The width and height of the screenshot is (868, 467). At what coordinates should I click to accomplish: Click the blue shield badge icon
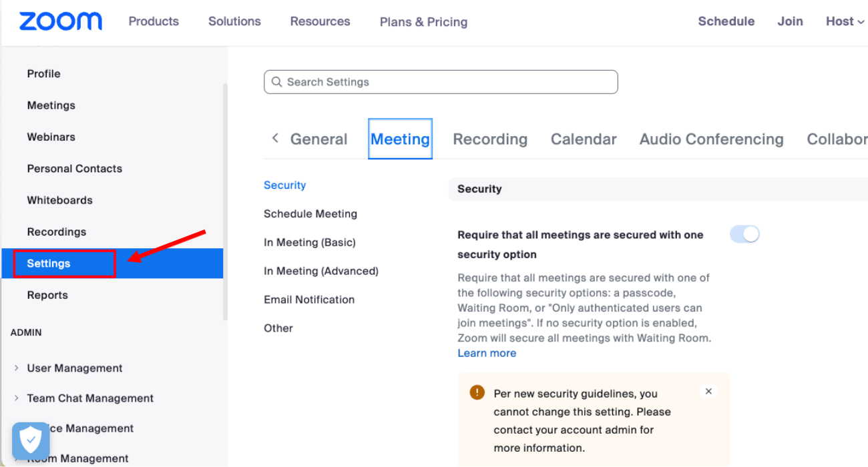click(x=31, y=441)
